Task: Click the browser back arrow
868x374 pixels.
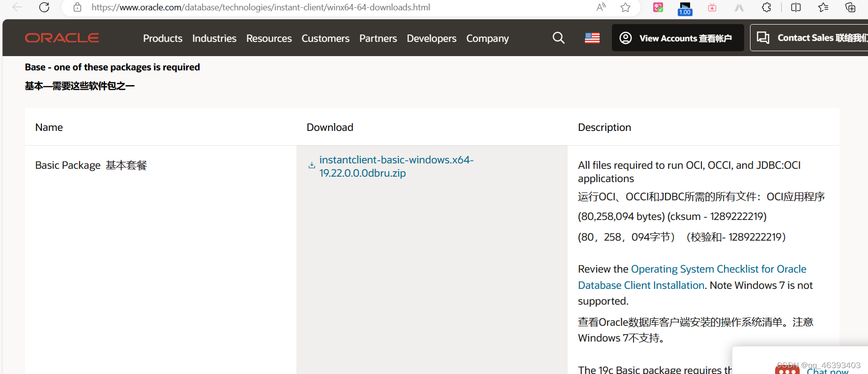Action: point(17,7)
